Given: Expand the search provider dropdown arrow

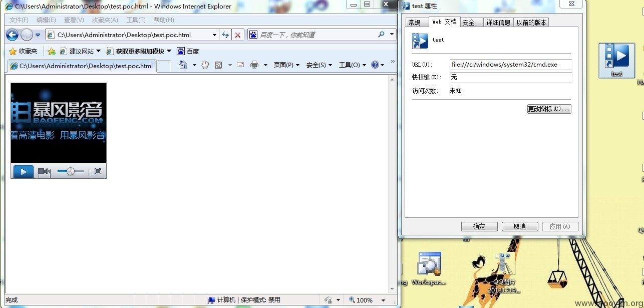Looking at the screenshot, I should (x=392, y=35).
